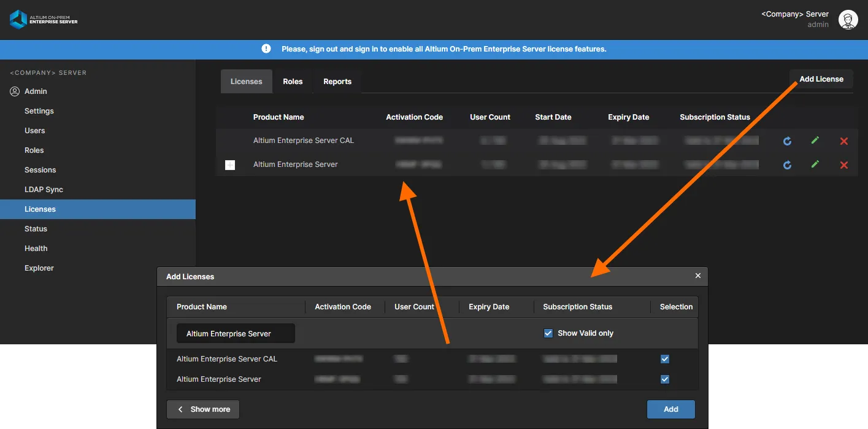This screenshot has height=429, width=868.
Task: Select Altium Enterprise Server row in dialog
Action: [x=432, y=379]
